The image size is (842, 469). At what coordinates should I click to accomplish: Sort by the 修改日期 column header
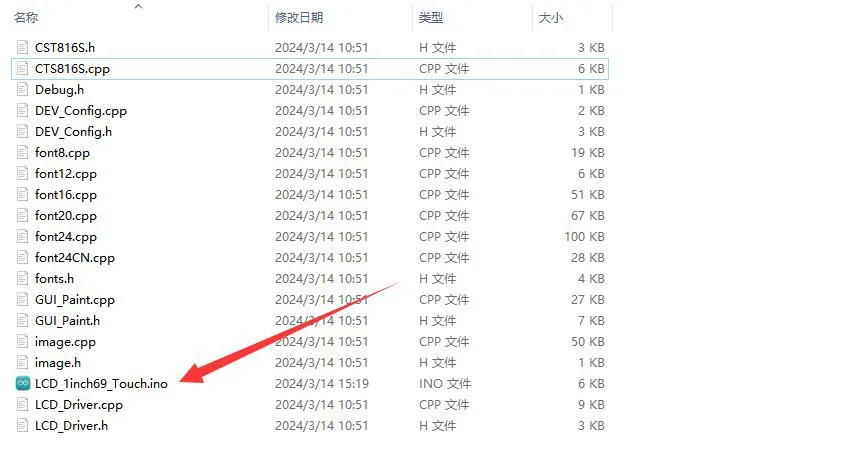pos(299,18)
